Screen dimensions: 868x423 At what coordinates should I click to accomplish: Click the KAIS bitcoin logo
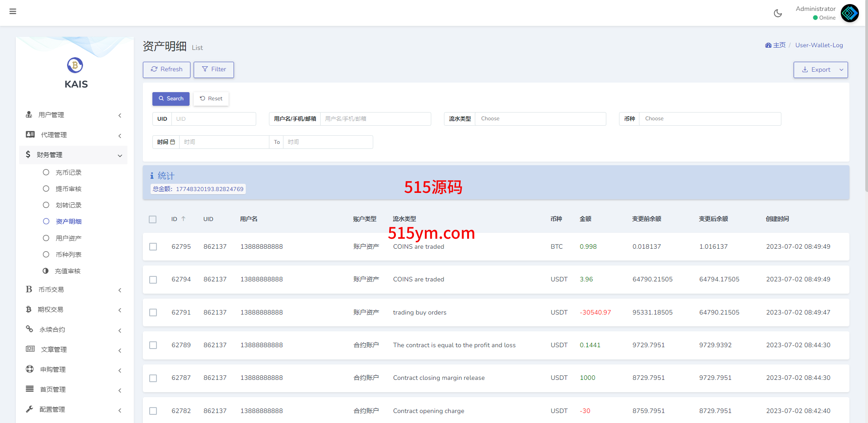[75, 65]
